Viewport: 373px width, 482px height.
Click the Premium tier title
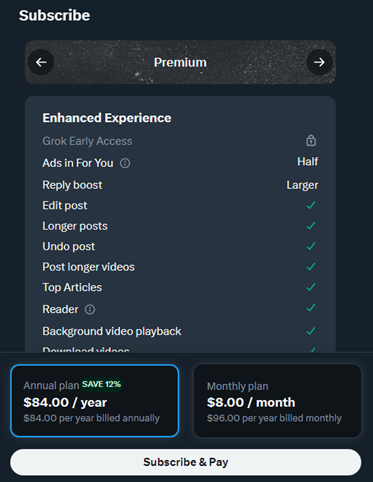pyautogui.click(x=180, y=62)
